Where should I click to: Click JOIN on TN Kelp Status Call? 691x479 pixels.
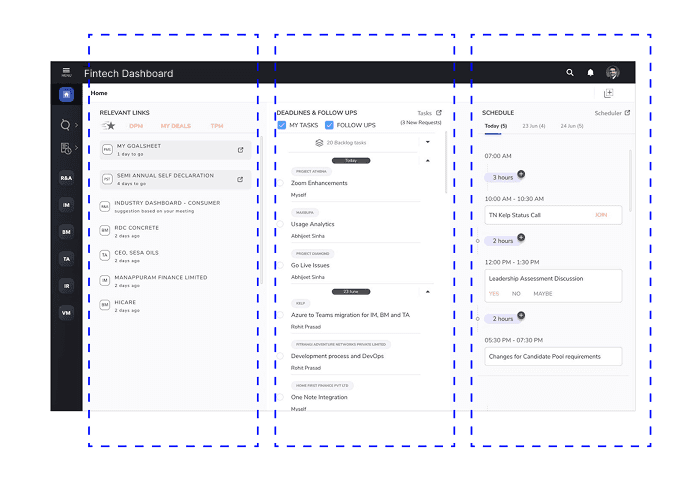point(601,215)
